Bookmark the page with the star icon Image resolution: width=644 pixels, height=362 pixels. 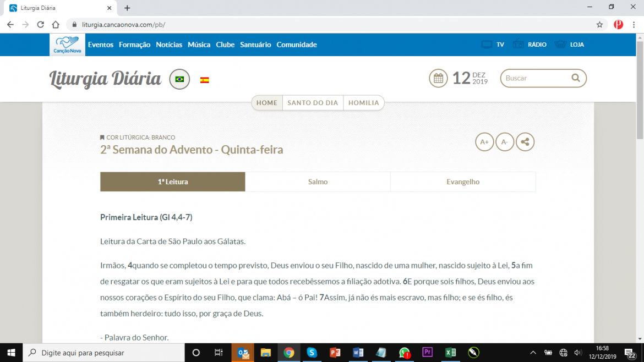click(x=600, y=24)
